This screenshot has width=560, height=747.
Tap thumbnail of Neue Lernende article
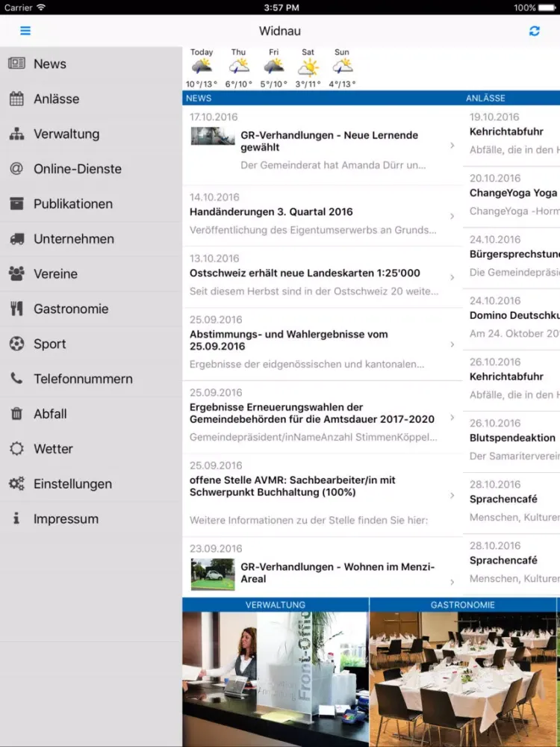pos(213,136)
